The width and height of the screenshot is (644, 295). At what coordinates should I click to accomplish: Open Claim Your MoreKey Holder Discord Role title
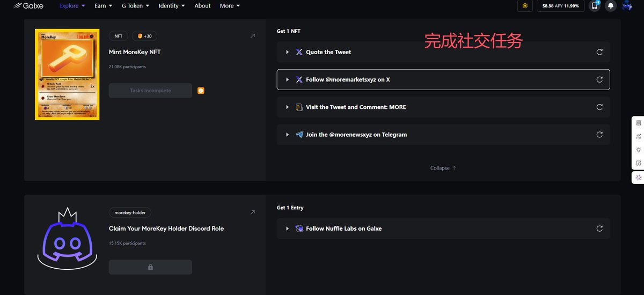(x=166, y=228)
